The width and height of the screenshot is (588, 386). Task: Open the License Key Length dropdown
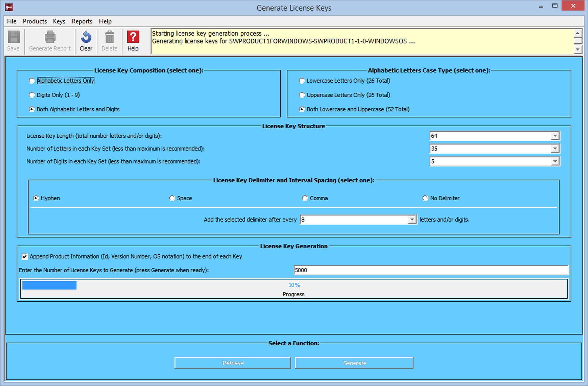pos(555,136)
